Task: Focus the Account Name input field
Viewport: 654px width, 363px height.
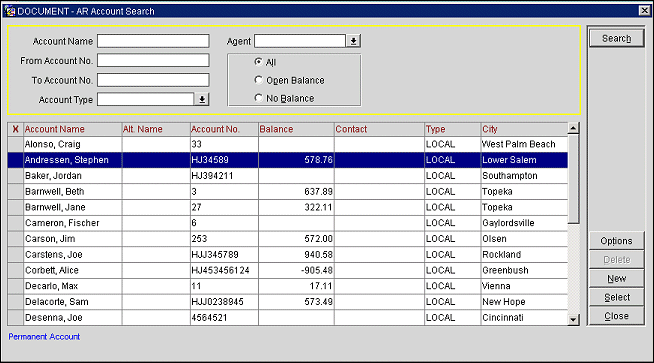Action: tap(153, 41)
